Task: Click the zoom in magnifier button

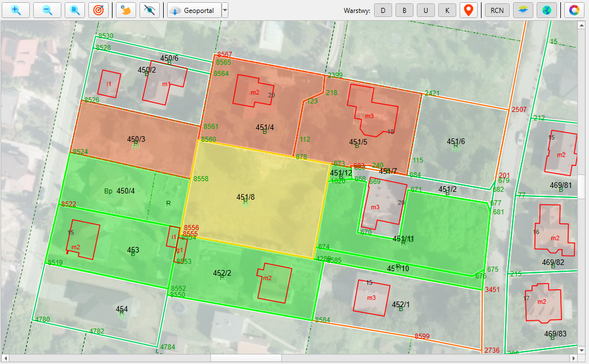Action: 16,10
